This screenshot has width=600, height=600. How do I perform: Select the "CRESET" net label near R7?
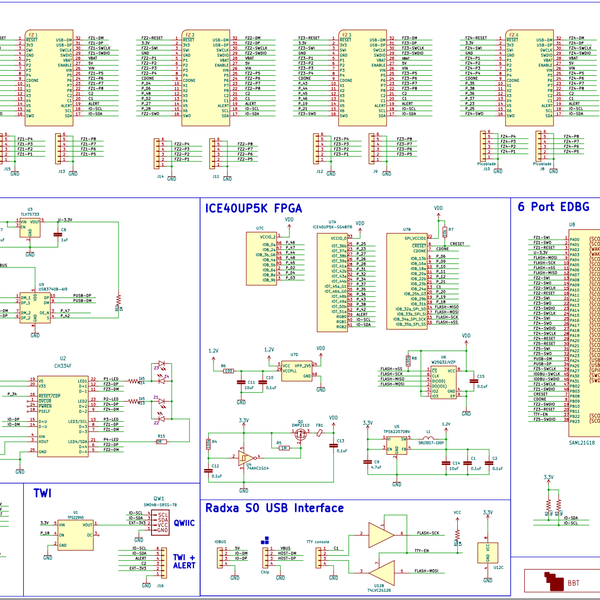[x=457, y=244]
